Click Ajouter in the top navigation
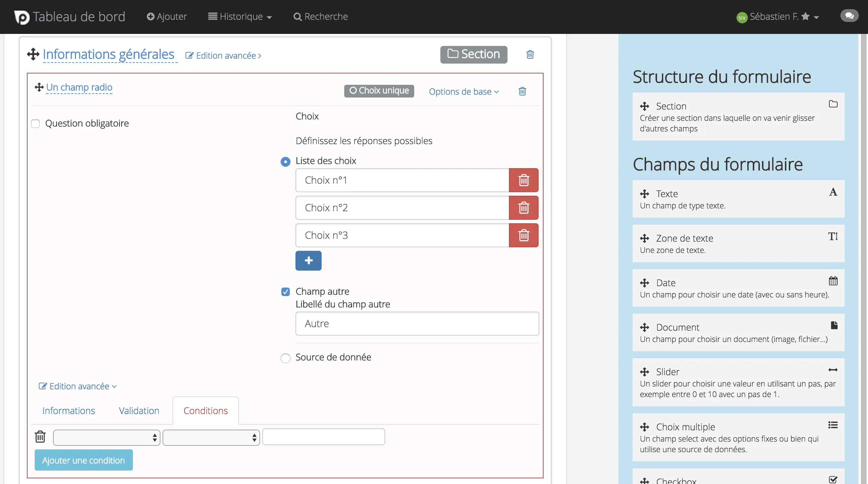This screenshot has height=484, width=868. (167, 17)
